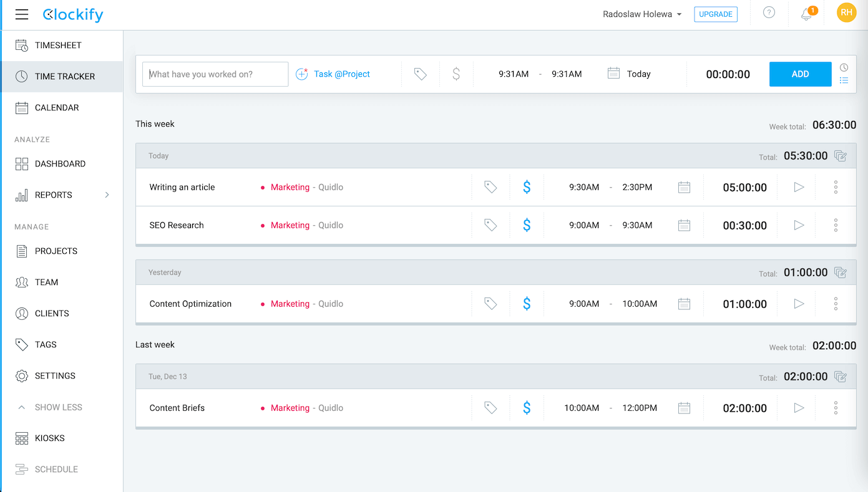Switch to manual entry mode with the list icon
This screenshot has height=492, width=868.
click(844, 80)
